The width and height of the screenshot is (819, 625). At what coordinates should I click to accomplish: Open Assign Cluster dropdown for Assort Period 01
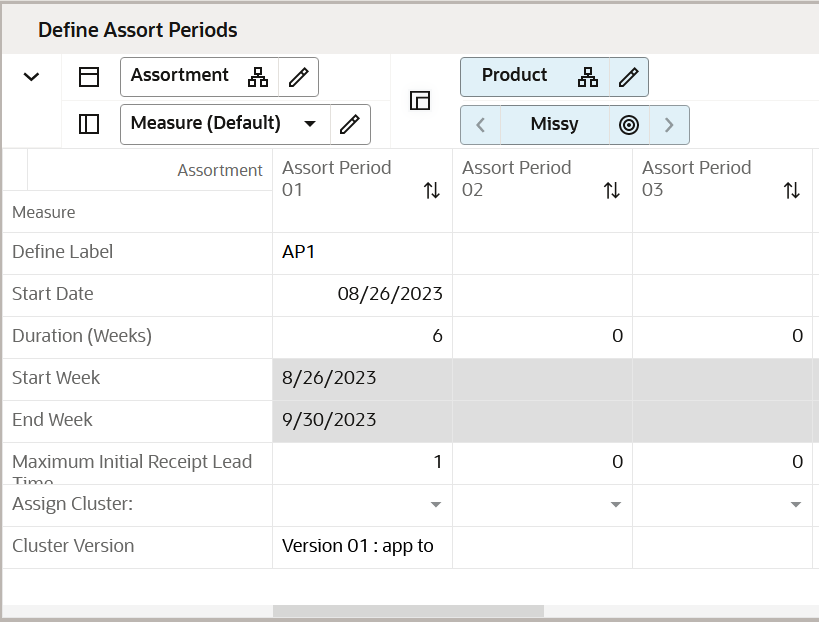(x=437, y=504)
